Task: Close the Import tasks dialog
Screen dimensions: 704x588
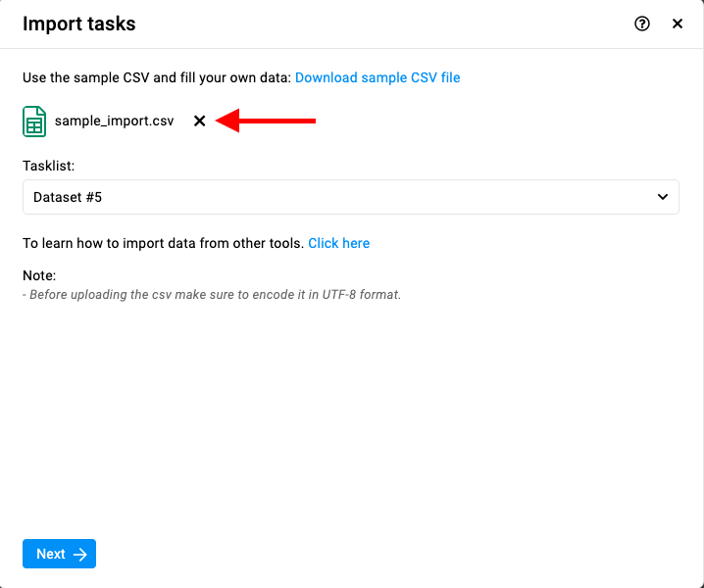Action: pyautogui.click(x=678, y=24)
